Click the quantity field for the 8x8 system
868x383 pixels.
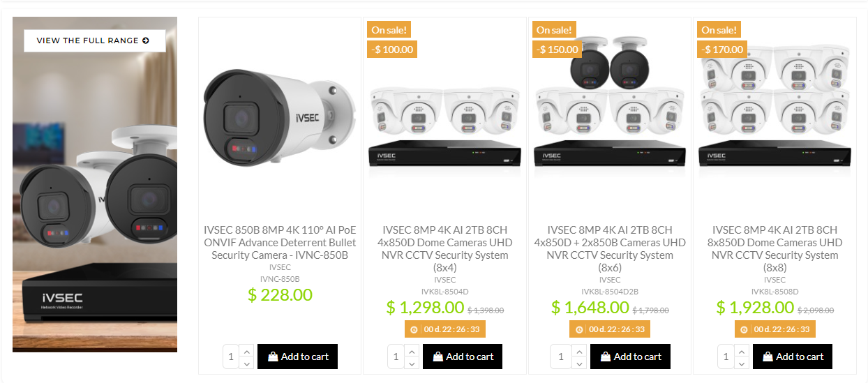pyautogui.click(x=726, y=356)
